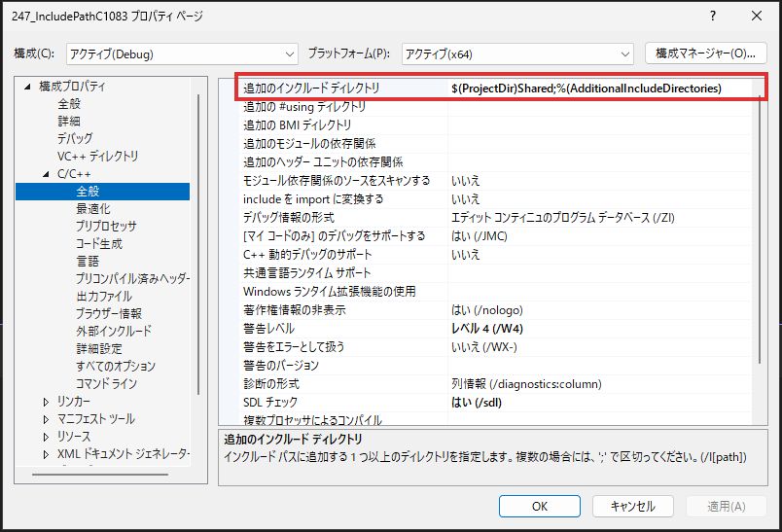Click the いいえ (/WX-) value
The image size is (782, 532).
coord(483,347)
